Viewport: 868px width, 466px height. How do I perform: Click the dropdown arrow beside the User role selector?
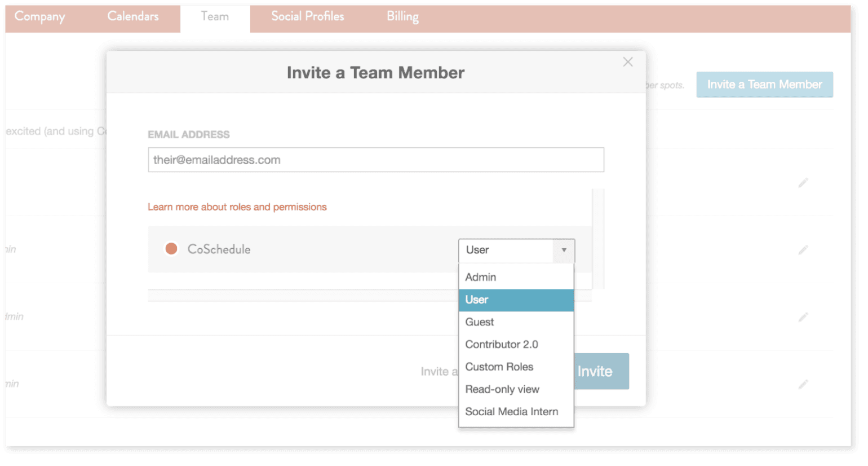(x=564, y=250)
